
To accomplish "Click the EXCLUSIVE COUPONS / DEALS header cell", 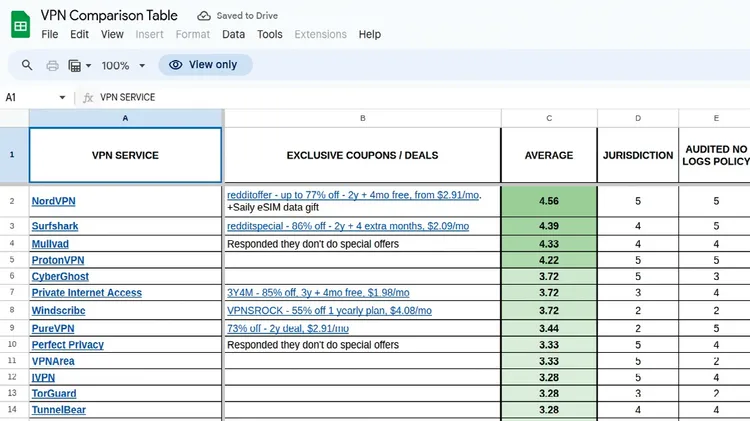I will coord(363,155).
